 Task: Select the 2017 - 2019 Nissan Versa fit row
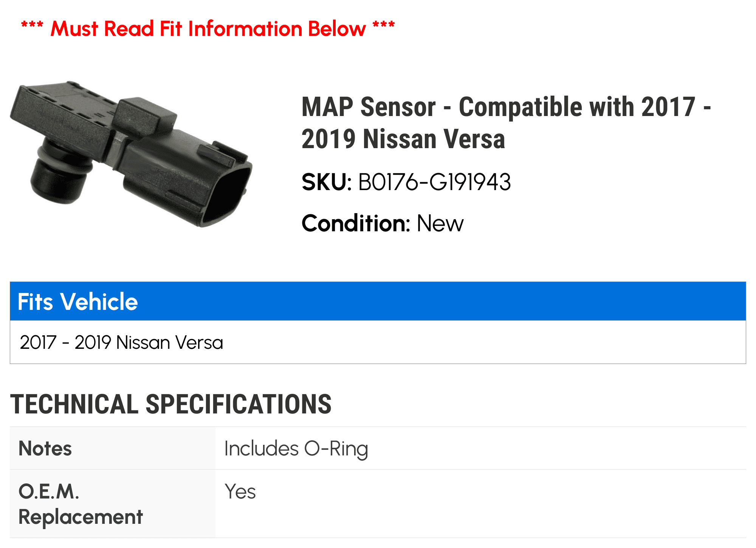pyautogui.click(x=121, y=342)
